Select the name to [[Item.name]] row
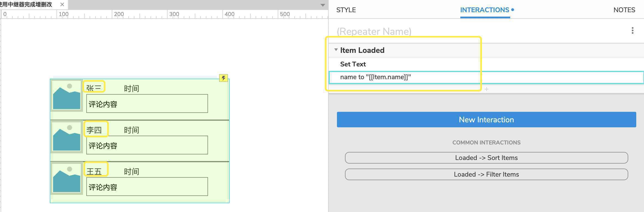The height and width of the screenshot is (212, 644). tap(486, 77)
